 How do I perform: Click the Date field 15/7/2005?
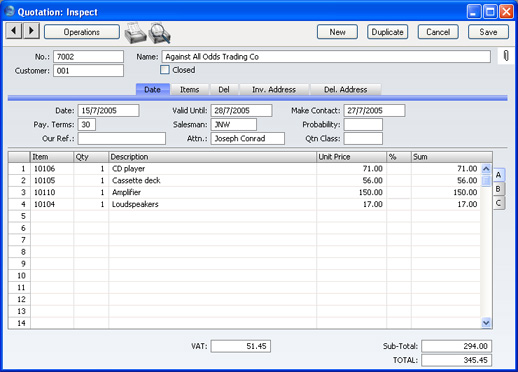click(108, 110)
